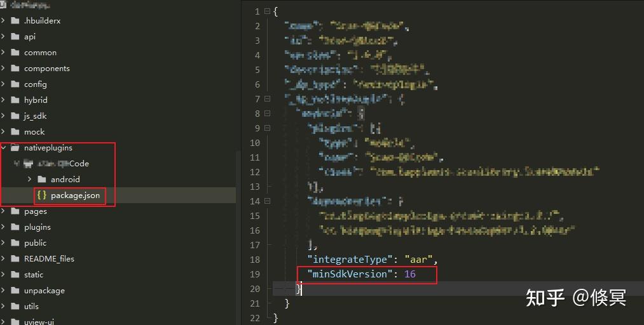Click the value 16 on line 19
644x325 pixels.
(410, 274)
